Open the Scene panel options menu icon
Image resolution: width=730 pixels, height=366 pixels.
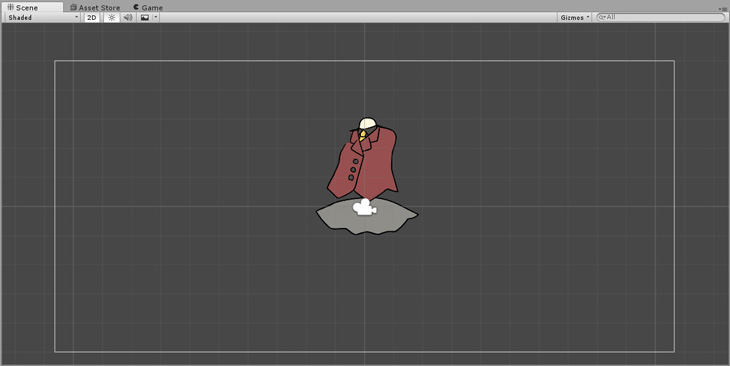tap(723, 9)
